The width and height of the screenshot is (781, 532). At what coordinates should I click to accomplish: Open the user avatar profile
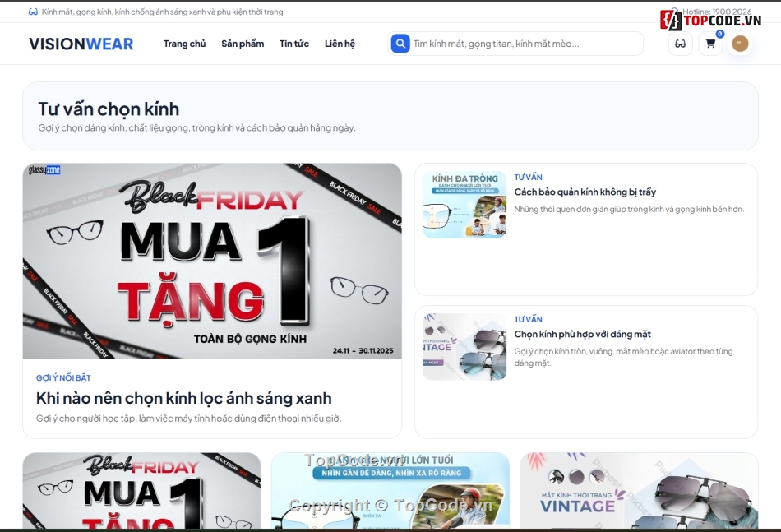click(740, 44)
